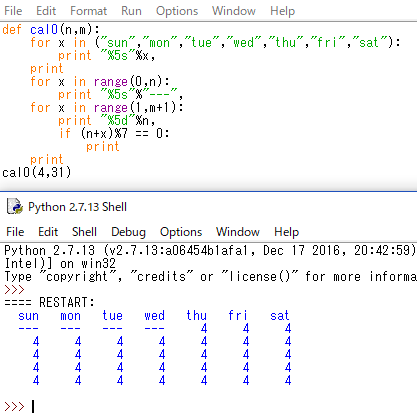The height and width of the screenshot is (415, 417).
Task: Click the 'sun' header in shell output
Action: pyautogui.click(x=28, y=315)
